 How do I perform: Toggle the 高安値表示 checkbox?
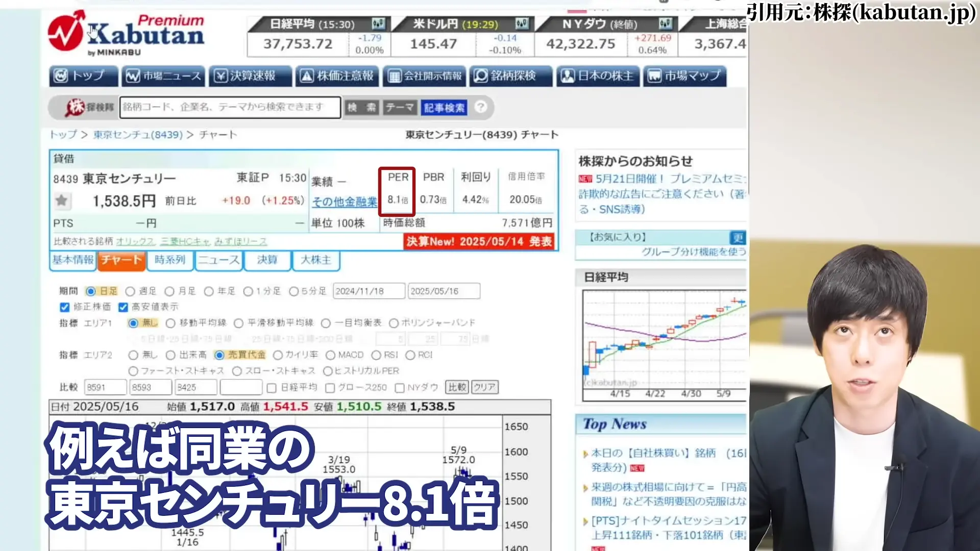click(123, 307)
